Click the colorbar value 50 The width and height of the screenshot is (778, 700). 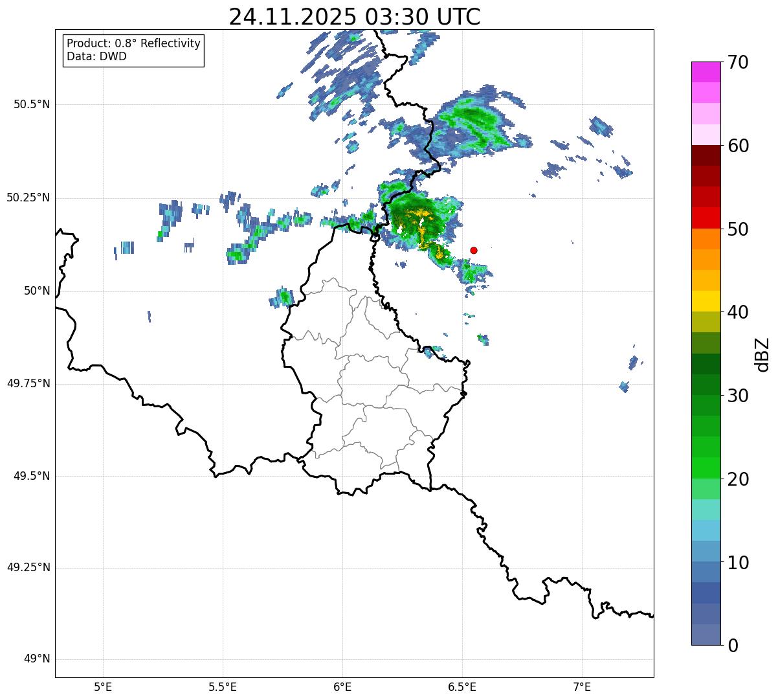coord(738,229)
